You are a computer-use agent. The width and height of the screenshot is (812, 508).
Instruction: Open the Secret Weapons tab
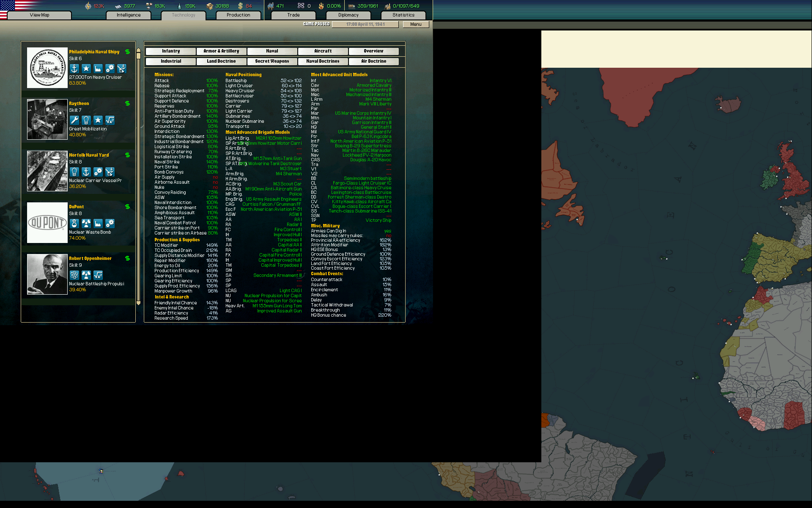click(x=272, y=61)
